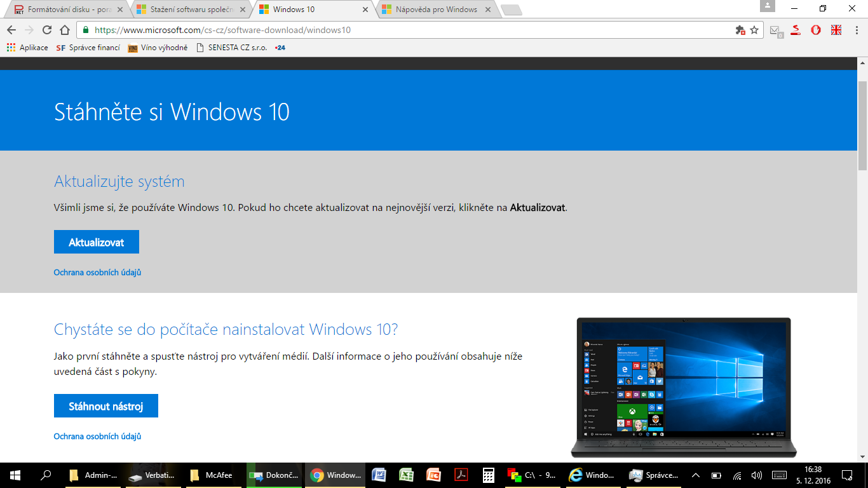Open the Admin folder taskbar item
Screen dimensions: 868x488
click(x=93, y=475)
